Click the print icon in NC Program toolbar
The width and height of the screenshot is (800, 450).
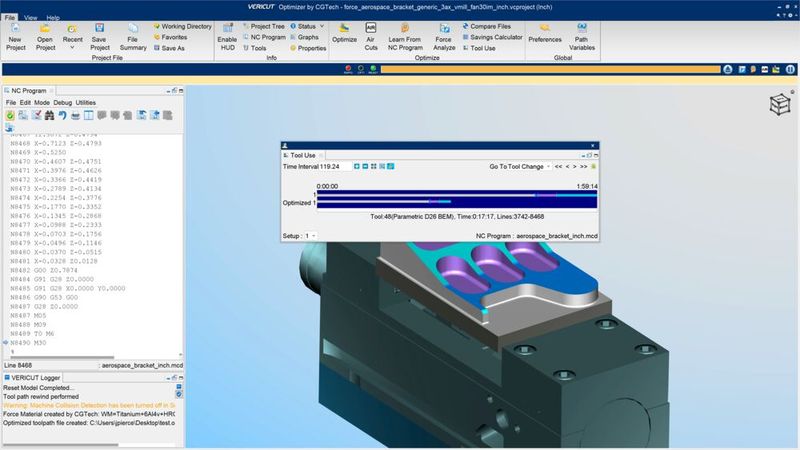76,116
